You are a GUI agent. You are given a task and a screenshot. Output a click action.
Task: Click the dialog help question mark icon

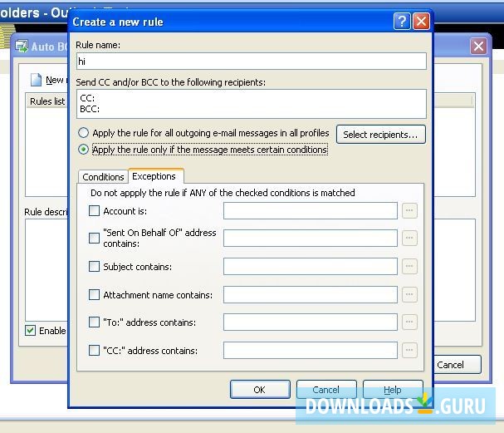point(402,22)
